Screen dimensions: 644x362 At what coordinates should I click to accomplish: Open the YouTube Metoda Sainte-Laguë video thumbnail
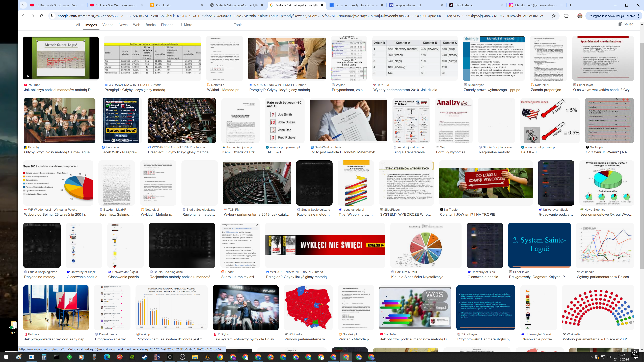(x=61, y=58)
